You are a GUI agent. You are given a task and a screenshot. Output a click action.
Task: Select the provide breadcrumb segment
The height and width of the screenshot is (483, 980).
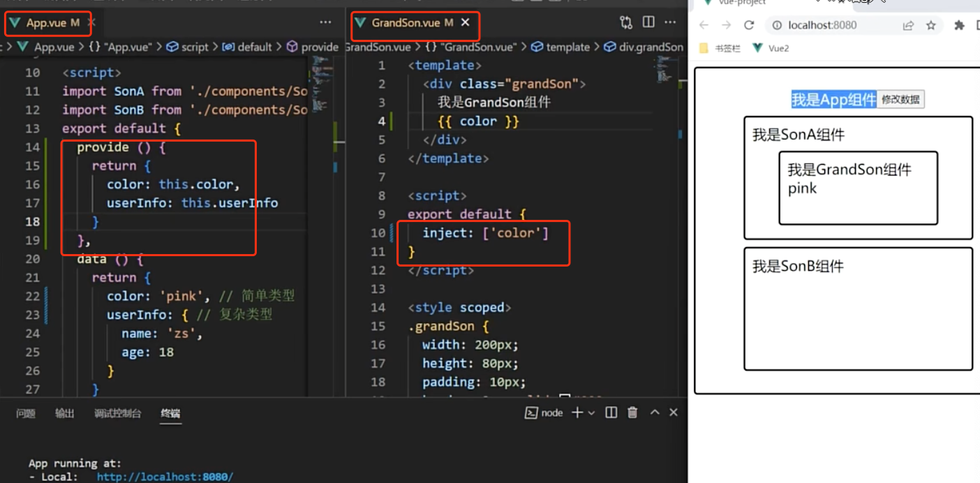pos(312,47)
